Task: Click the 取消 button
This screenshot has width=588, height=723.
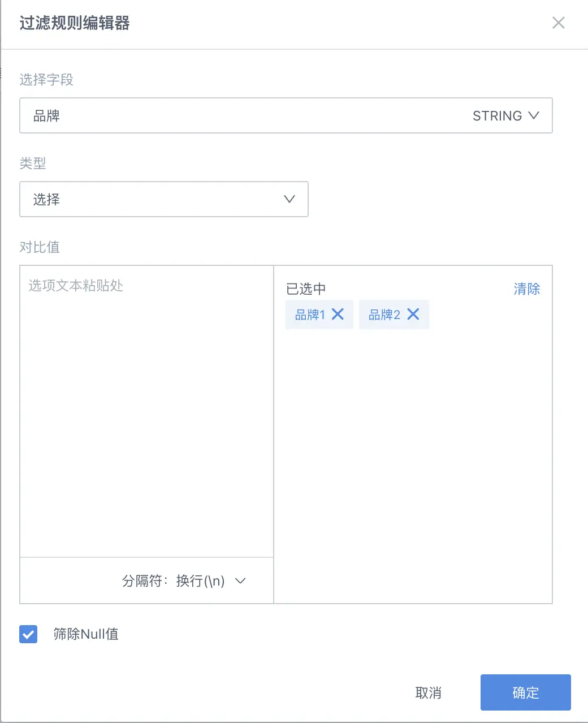Action: pos(428,692)
